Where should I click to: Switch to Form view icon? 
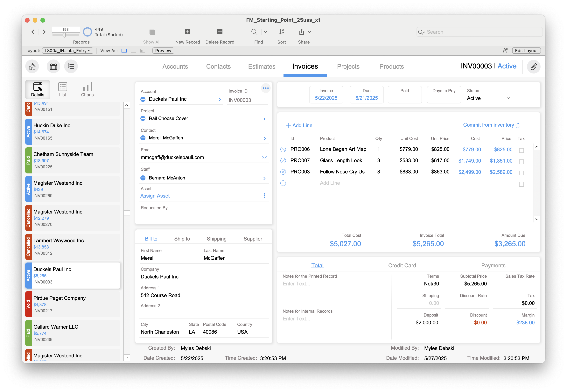point(124,51)
